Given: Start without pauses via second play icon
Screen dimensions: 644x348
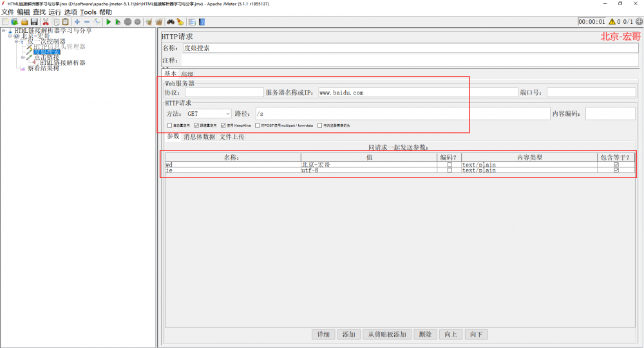Looking at the screenshot, I should [118, 22].
